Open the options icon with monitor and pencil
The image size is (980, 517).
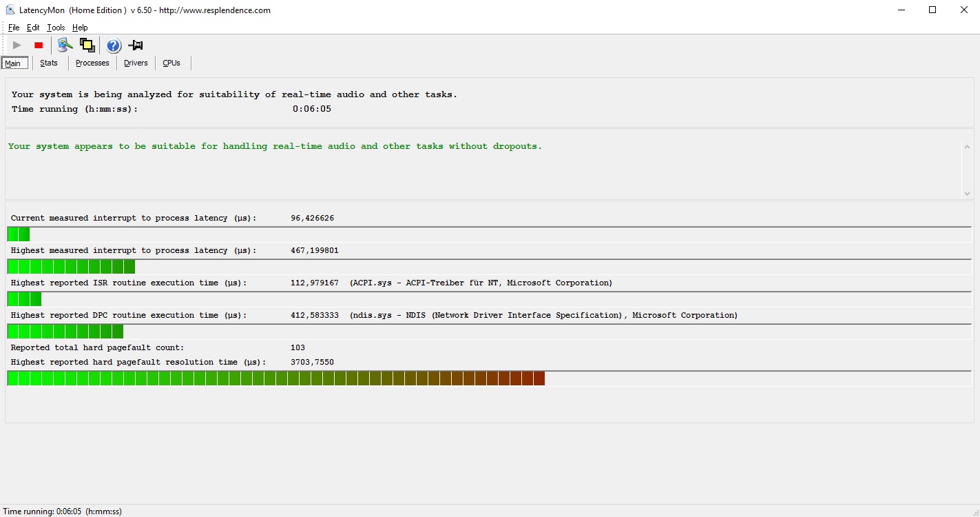click(x=65, y=45)
